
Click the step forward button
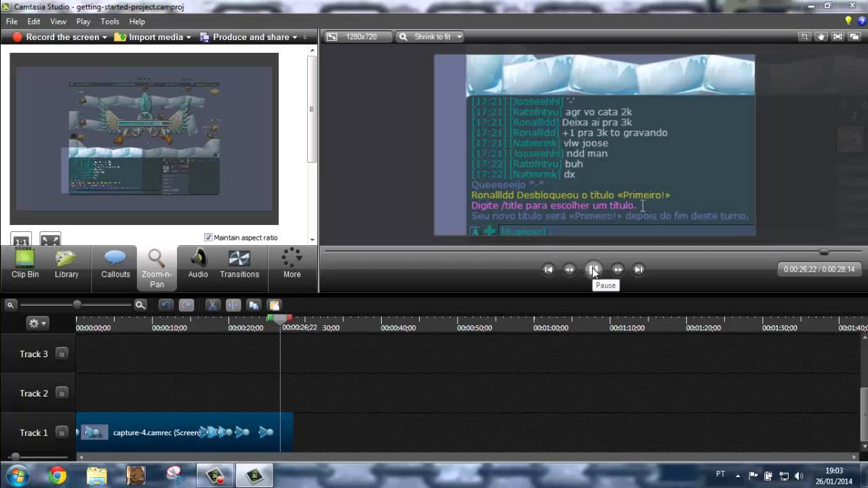[618, 269]
